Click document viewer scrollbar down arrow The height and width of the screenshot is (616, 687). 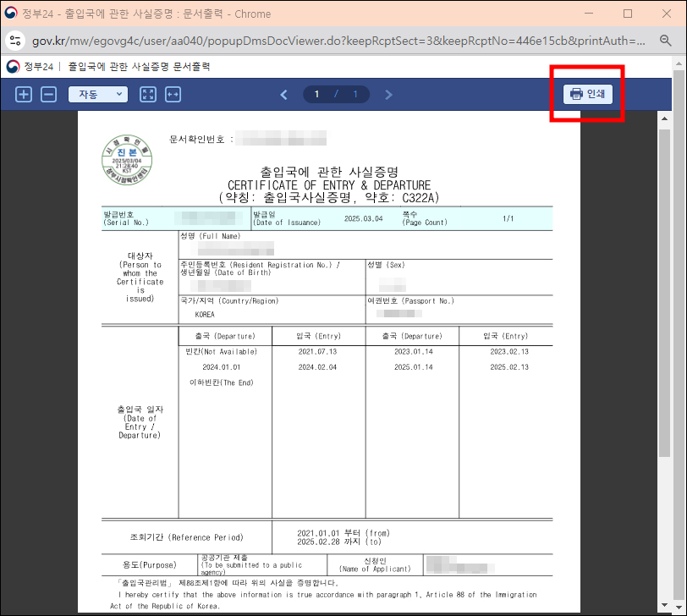click(x=665, y=605)
